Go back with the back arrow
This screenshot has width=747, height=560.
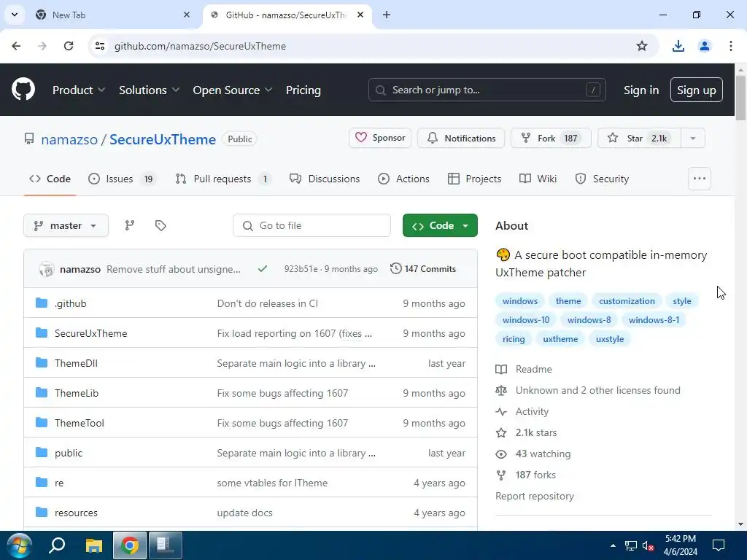tap(16, 46)
